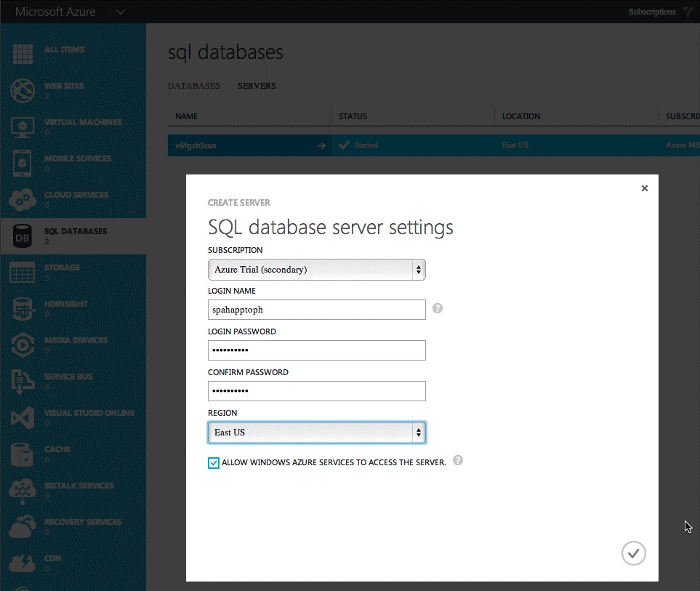Confirm server creation with the checkmark button
Viewport: 700px width, 591px height.
pyautogui.click(x=632, y=553)
